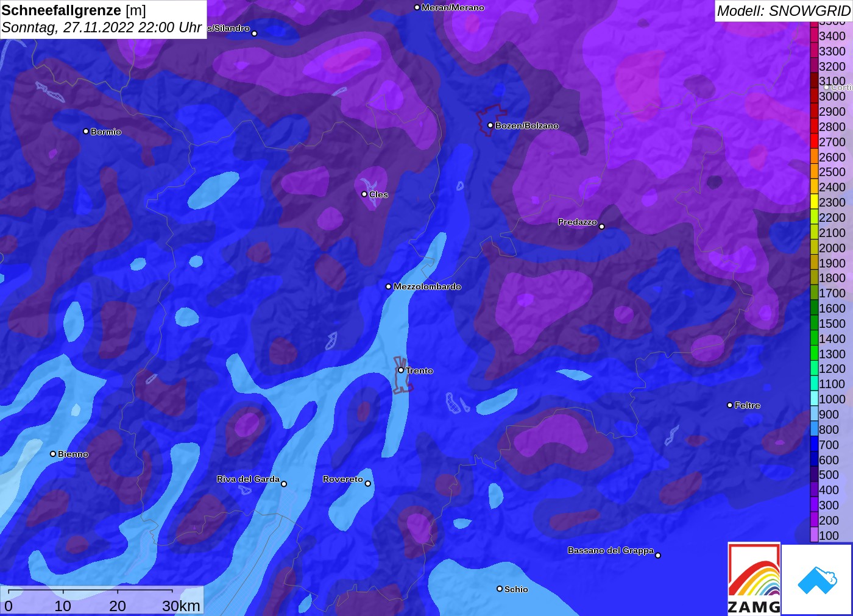Click the Trento city marker dot
The width and height of the screenshot is (853, 616).
coord(401,370)
